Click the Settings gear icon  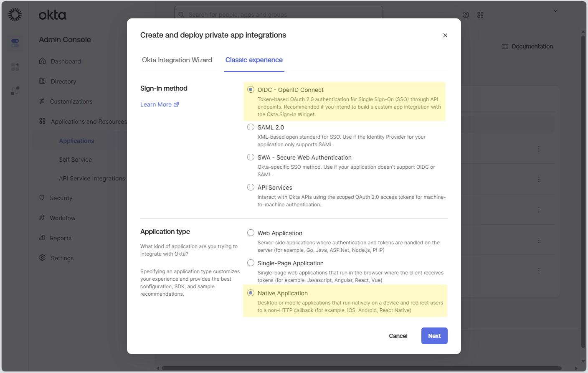(x=42, y=258)
